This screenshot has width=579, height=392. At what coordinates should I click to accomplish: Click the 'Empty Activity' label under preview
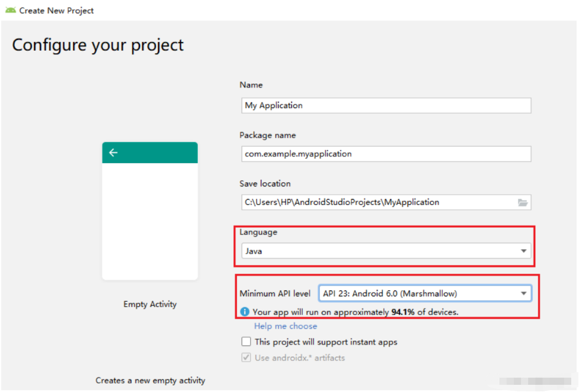click(150, 304)
